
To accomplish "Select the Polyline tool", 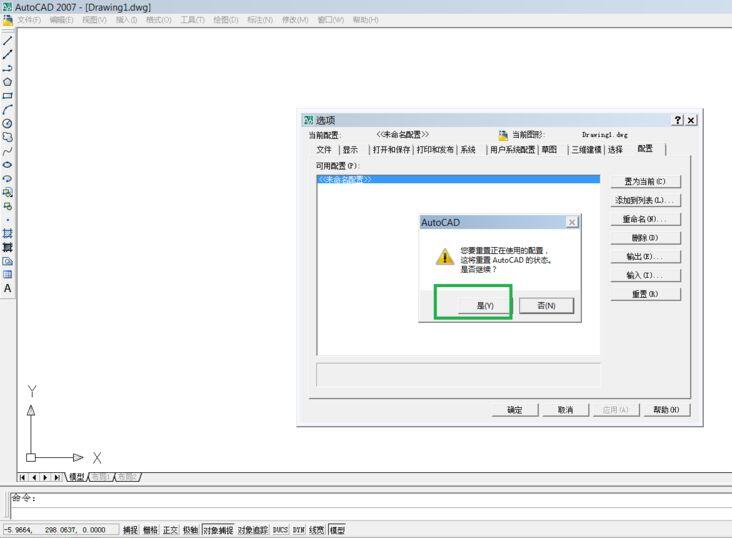I will [7, 68].
